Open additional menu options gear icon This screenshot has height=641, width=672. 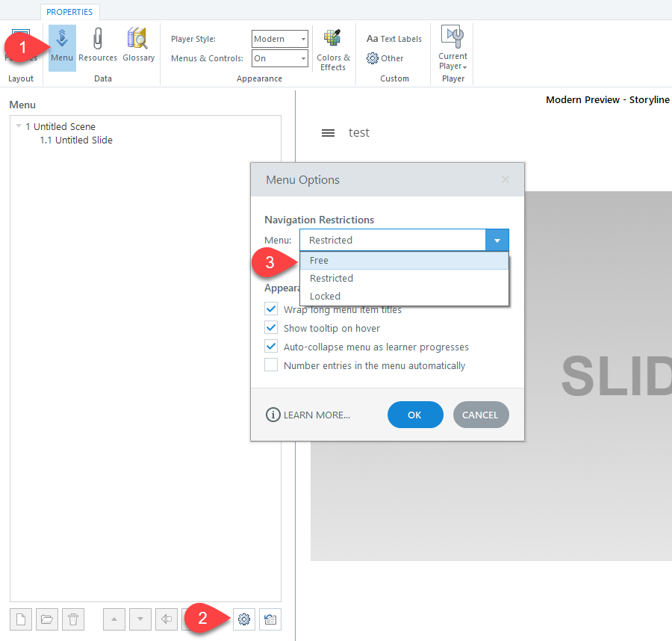[244, 619]
